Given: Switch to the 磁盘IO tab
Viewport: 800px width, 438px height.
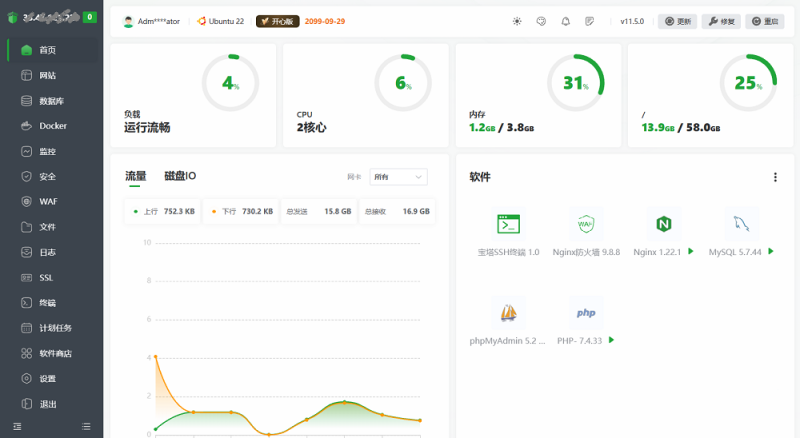Looking at the screenshot, I should 180,176.
